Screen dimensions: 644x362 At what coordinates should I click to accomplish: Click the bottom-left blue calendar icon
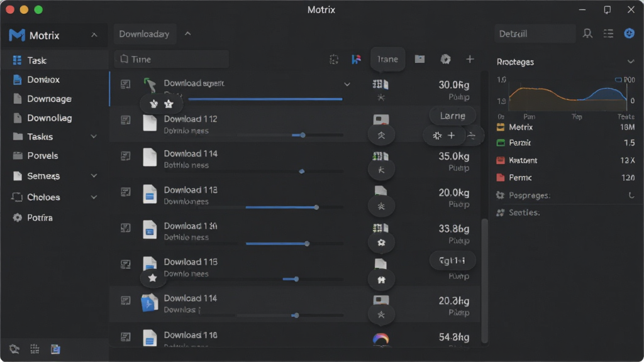pyautogui.click(x=55, y=349)
